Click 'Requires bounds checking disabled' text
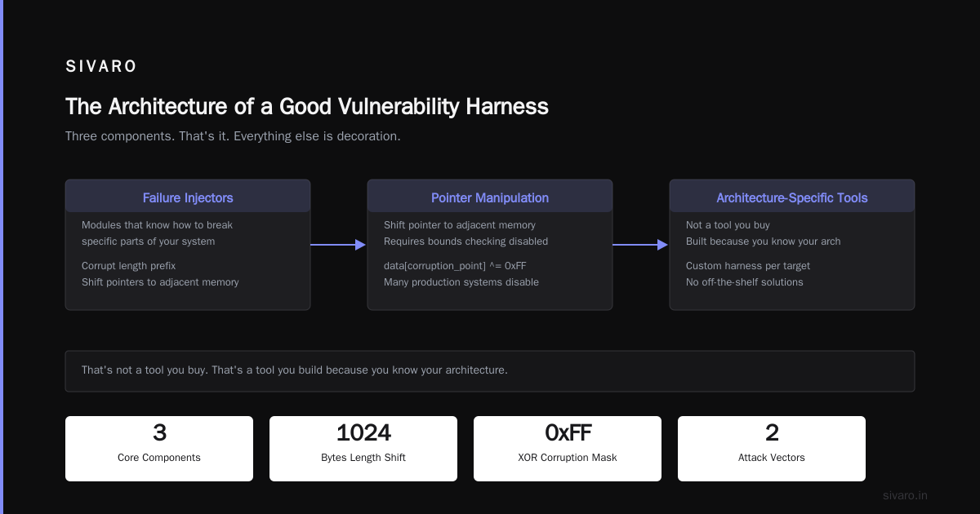 pos(465,241)
